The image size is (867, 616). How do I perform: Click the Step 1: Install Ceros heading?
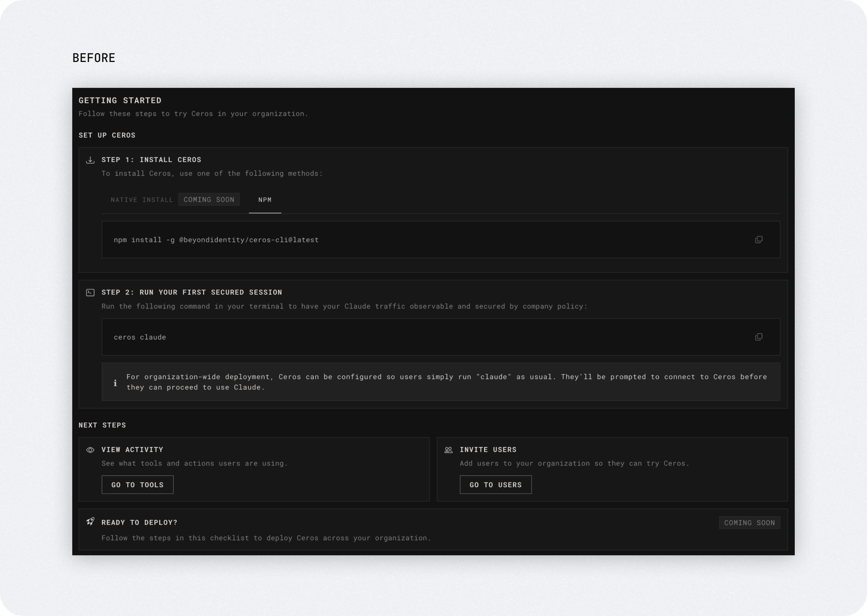pyautogui.click(x=151, y=160)
